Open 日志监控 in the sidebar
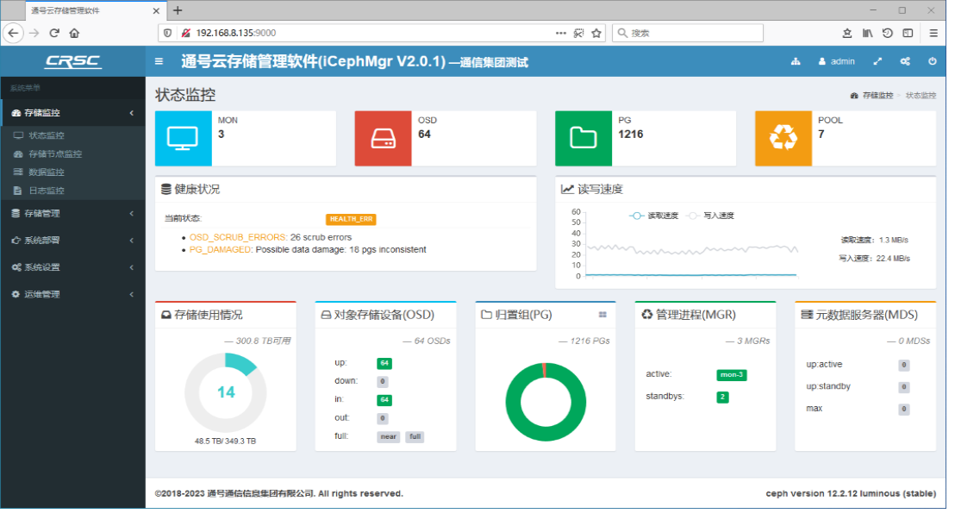The image size is (980, 526). click(47, 190)
